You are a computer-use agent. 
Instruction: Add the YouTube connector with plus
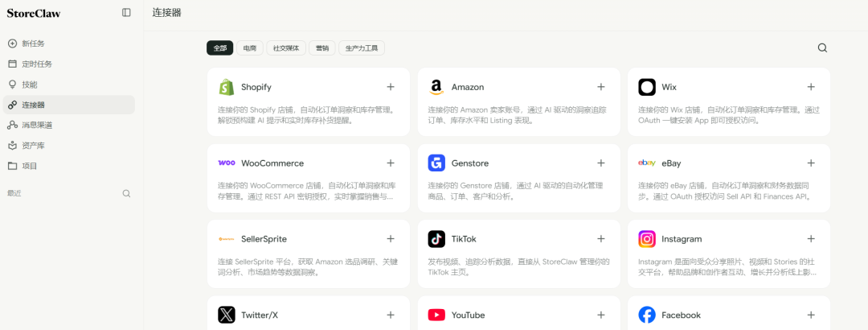(x=600, y=315)
